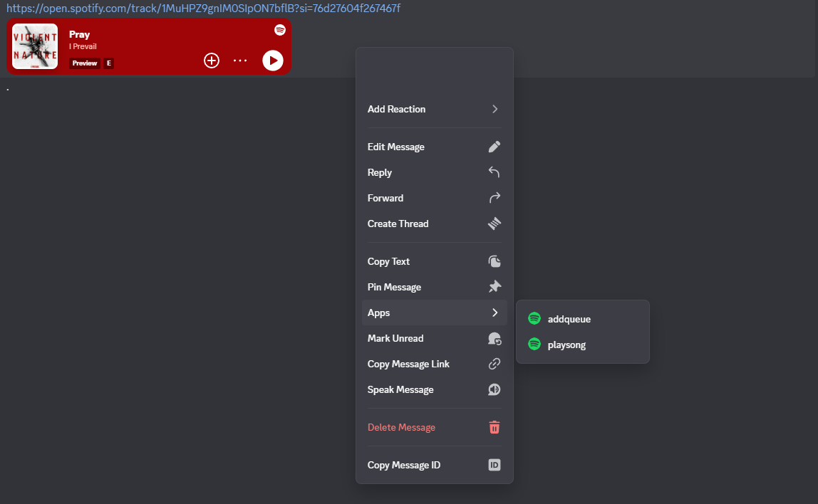The image size is (818, 504).
Task: Run the playsong Spotify app command
Action: 566,345
